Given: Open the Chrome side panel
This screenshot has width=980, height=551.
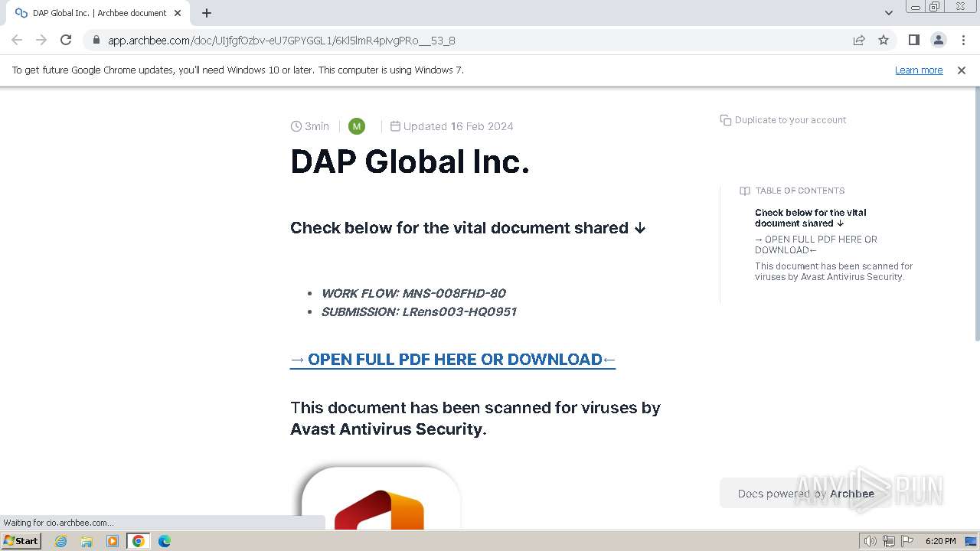Looking at the screenshot, I should pyautogui.click(x=913, y=40).
